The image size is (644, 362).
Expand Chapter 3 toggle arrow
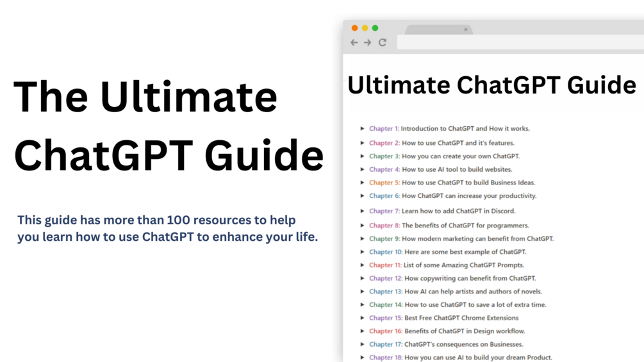tap(362, 156)
